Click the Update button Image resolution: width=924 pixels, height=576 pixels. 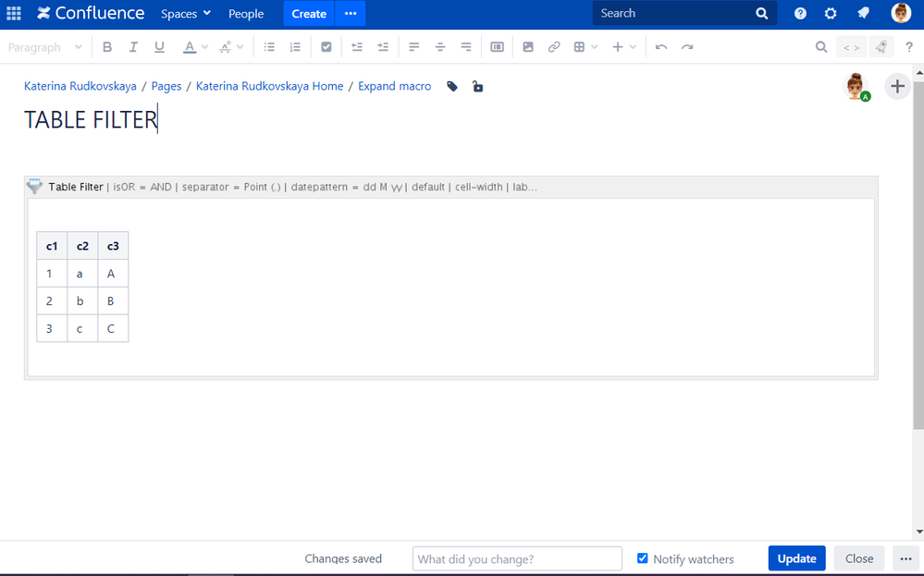[796, 558]
